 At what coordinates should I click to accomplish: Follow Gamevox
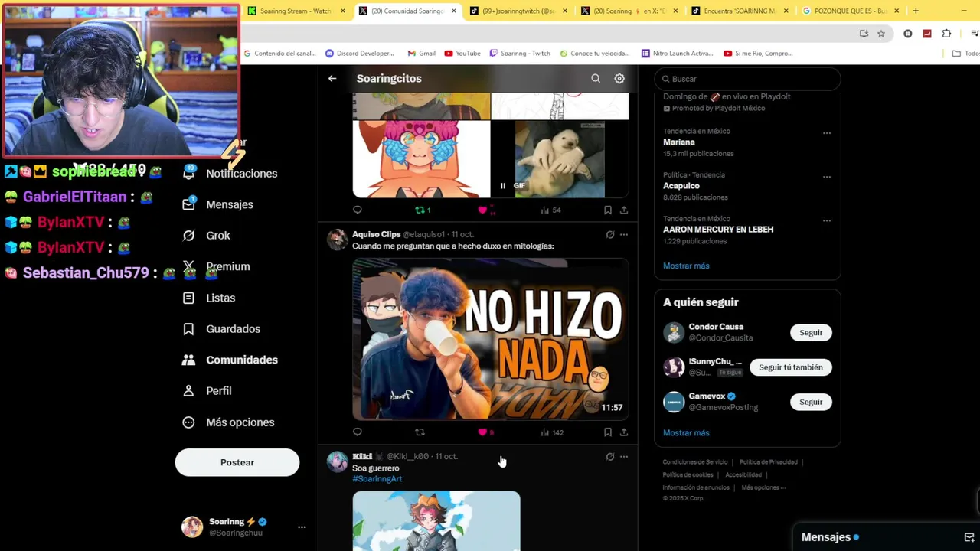[811, 402]
